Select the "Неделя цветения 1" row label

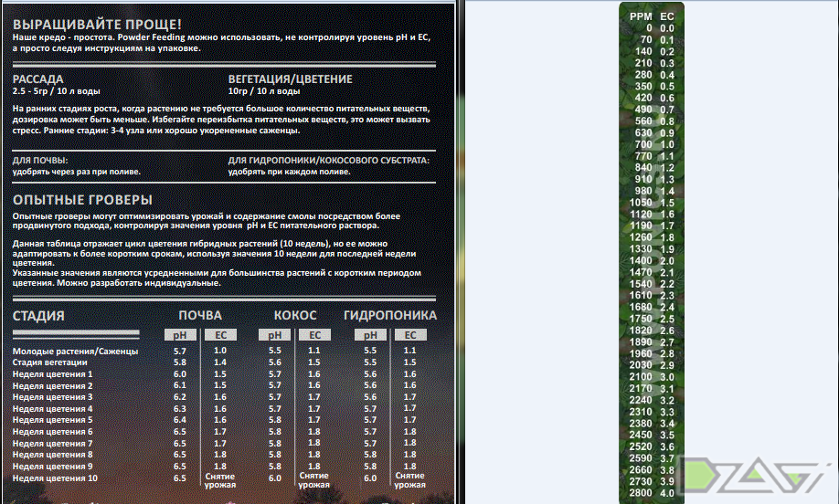[x=52, y=374]
